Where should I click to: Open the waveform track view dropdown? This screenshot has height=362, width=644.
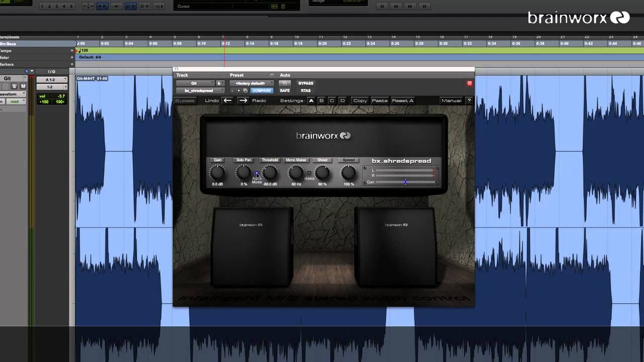pyautogui.click(x=12, y=94)
